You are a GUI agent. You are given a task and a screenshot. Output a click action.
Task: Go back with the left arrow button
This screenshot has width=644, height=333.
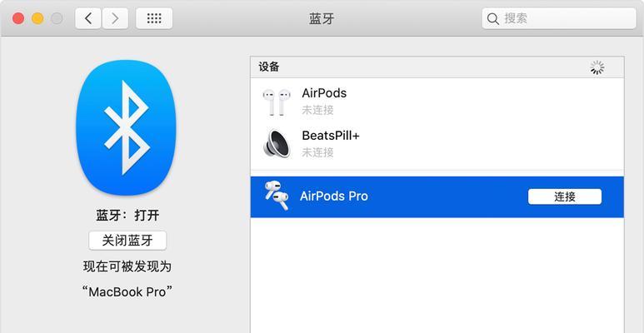point(87,18)
